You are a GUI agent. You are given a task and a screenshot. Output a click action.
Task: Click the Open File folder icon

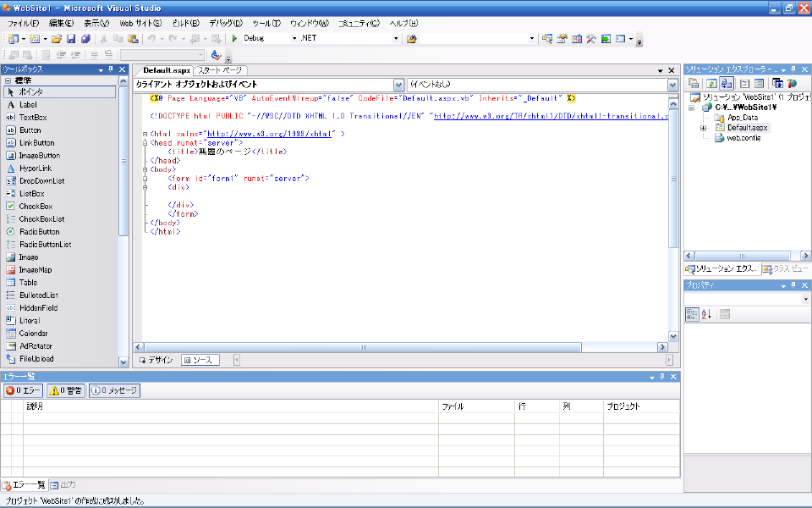[x=57, y=39]
